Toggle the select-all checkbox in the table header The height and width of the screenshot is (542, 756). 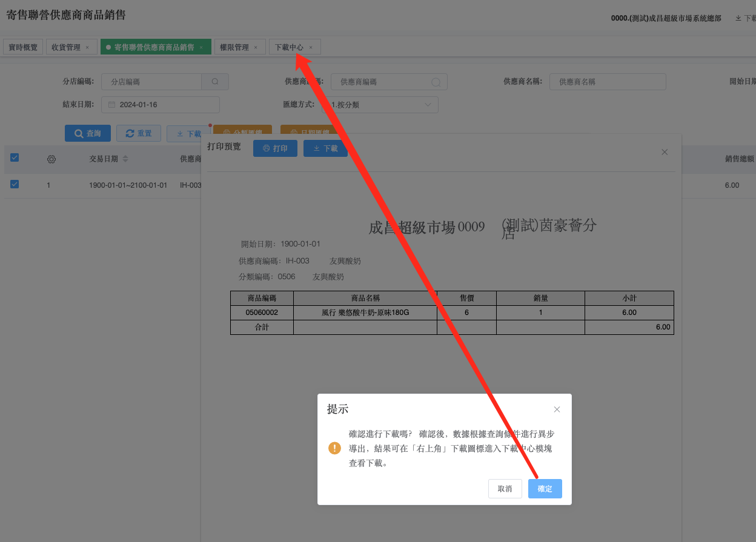[x=15, y=158]
